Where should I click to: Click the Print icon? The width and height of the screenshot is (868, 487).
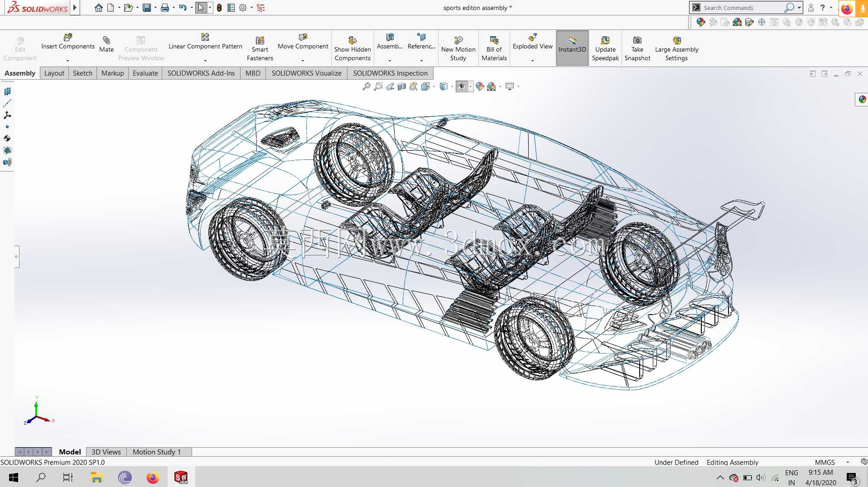(165, 8)
